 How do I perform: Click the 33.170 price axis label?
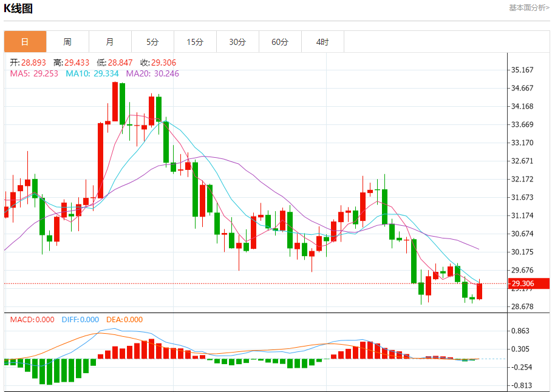(x=522, y=143)
